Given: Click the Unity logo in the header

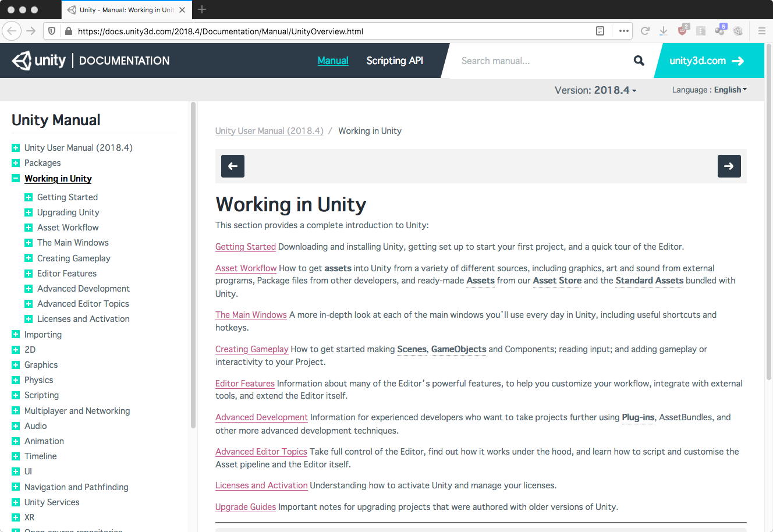Looking at the screenshot, I should [x=39, y=61].
